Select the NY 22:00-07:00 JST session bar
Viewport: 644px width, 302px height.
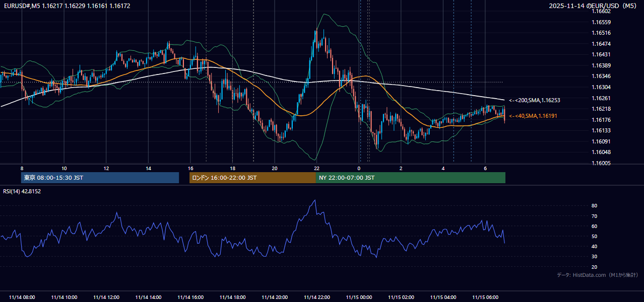(x=411, y=178)
